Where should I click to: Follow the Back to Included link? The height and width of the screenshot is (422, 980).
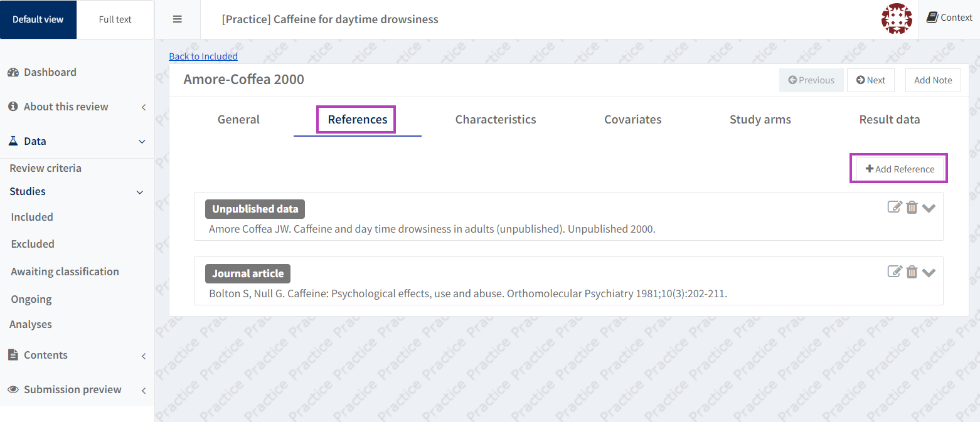[x=203, y=56]
